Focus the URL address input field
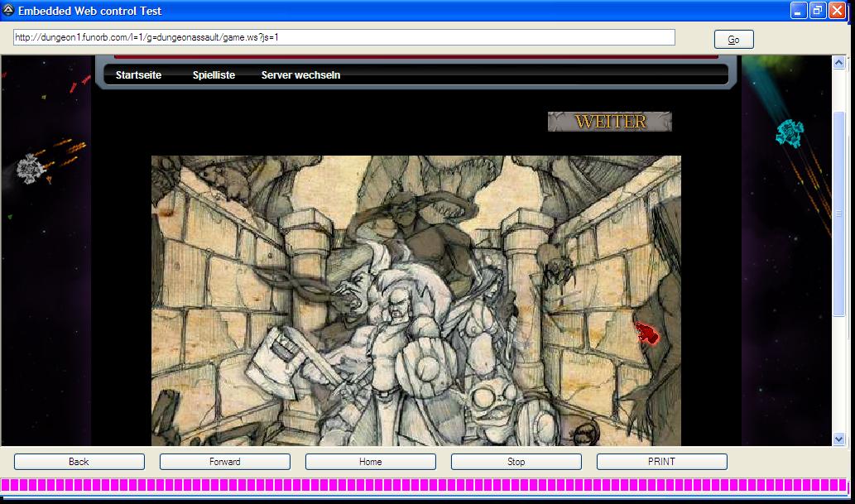This screenshot has height=504, width=855. tap(343, 38)
